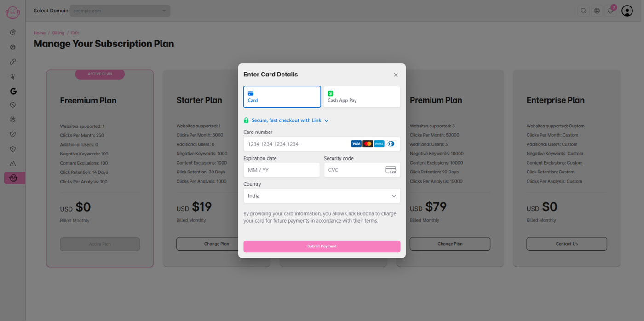Click the Submit Payment button
This screenshot has width=644, height=321.
pos(322,246)
